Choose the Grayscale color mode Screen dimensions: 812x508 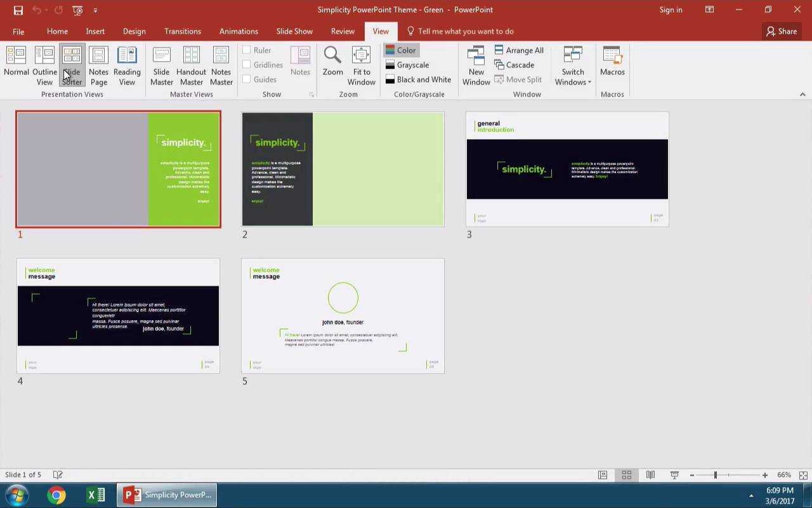pos(407,65)
